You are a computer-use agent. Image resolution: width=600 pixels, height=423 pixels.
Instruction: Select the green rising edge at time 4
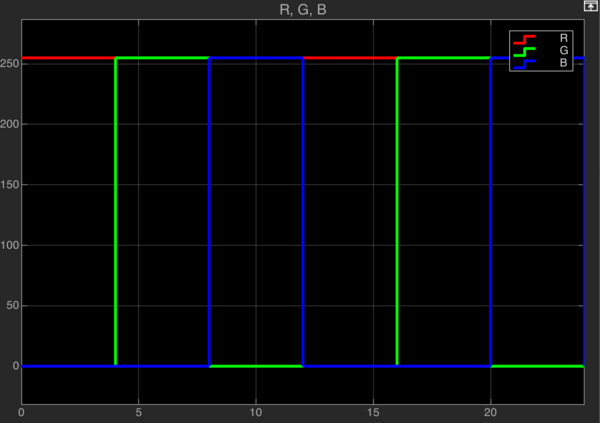tap(116, 210)
